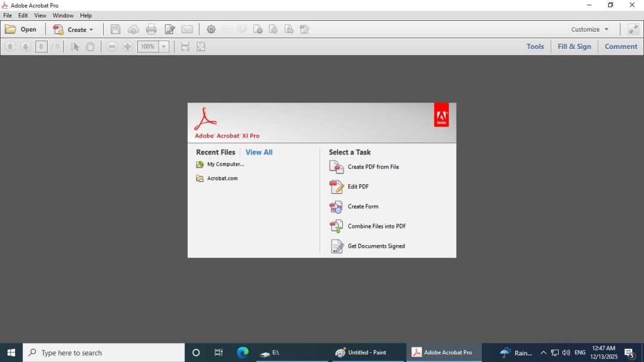This screenshot has height=362, width=644.
Task: Toggle read mode full view icon
Action: [x=633, y=29]
